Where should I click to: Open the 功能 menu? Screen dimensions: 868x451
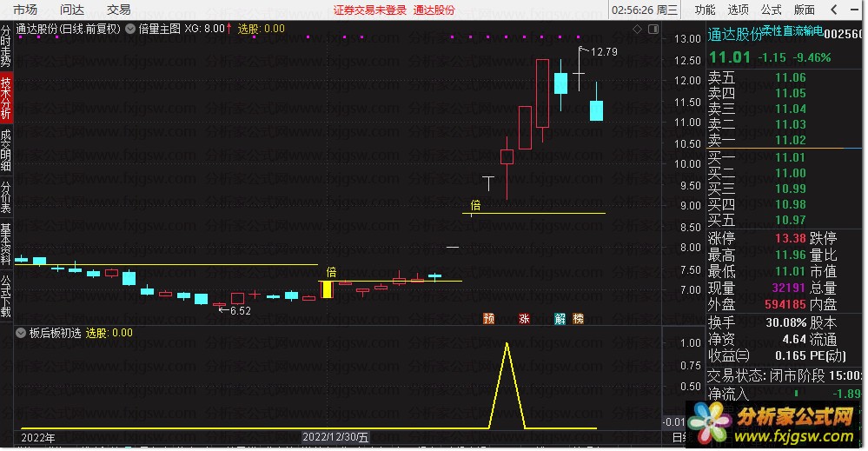click(706, 10)
